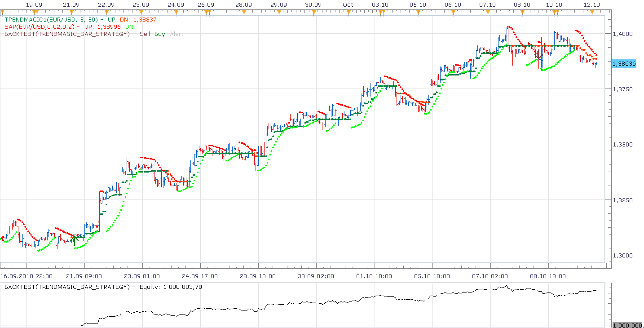Select the SAR(EUR/USD,0.02,0.2) indicator label

tap(40, 27)
